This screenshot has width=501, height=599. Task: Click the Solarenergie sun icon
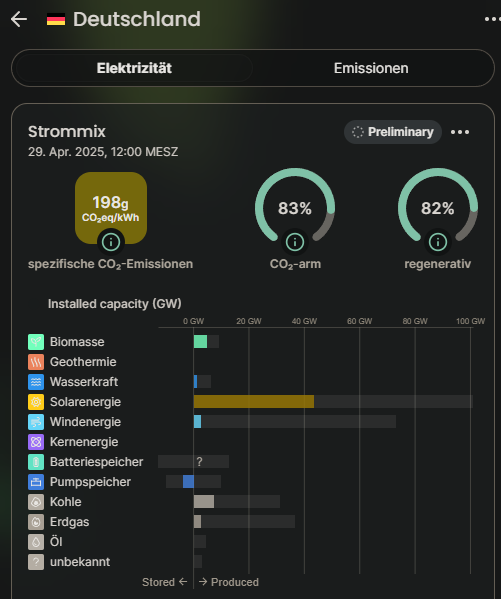click(36, 402)
